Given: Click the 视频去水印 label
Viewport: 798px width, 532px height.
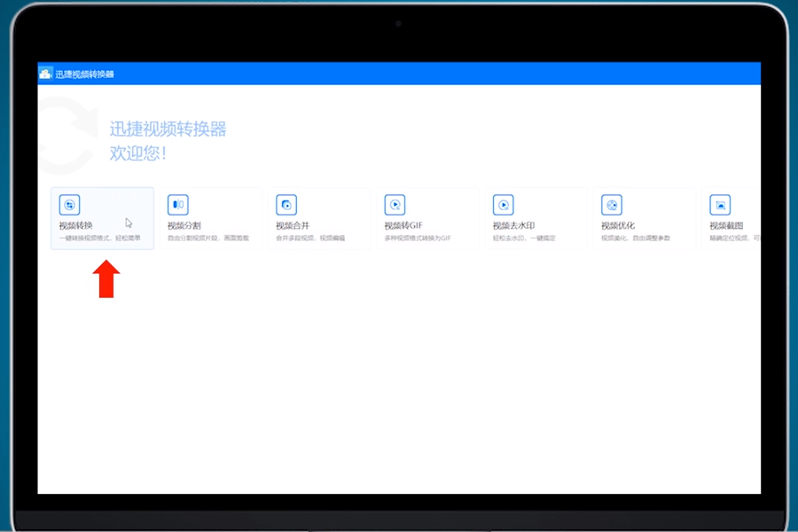Looking at the screenshot, I should coord(514,225).
